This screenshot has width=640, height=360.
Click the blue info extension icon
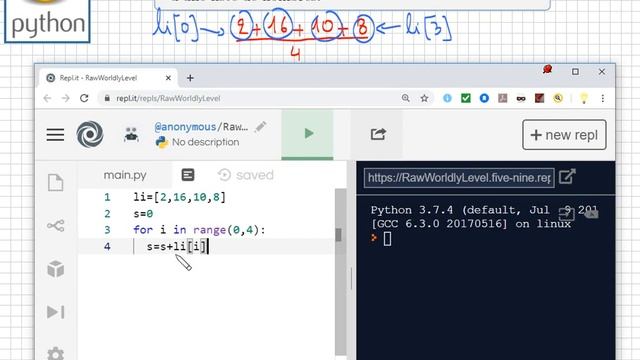(447, 98)
